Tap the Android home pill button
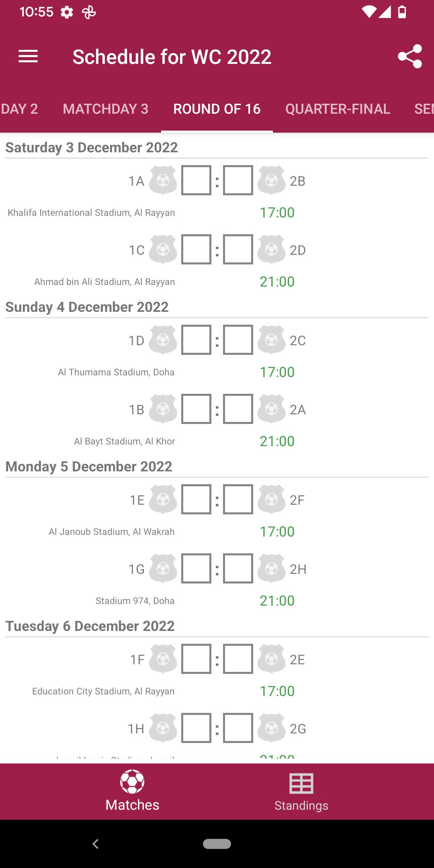Image resolution: width=434 pixels, height=868 pixels. click(x=217, y=844)
